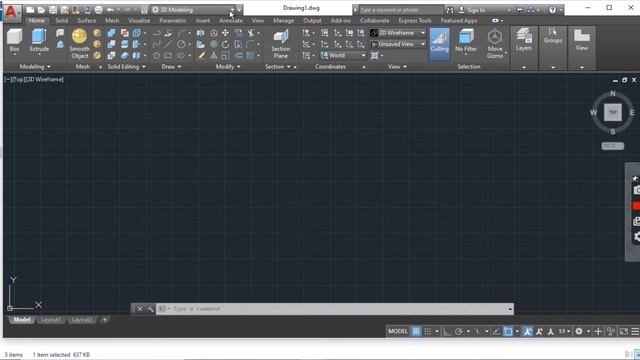Open the World UCS dropdown
This screenshot has height=360, width=640.
pyautogui.click(x=343, y=55)
